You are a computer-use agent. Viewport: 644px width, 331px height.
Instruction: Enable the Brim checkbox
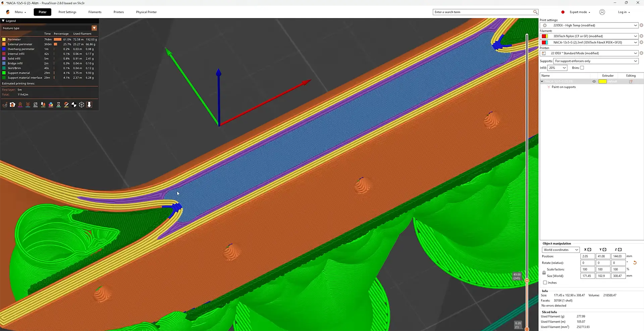point(582,68)
